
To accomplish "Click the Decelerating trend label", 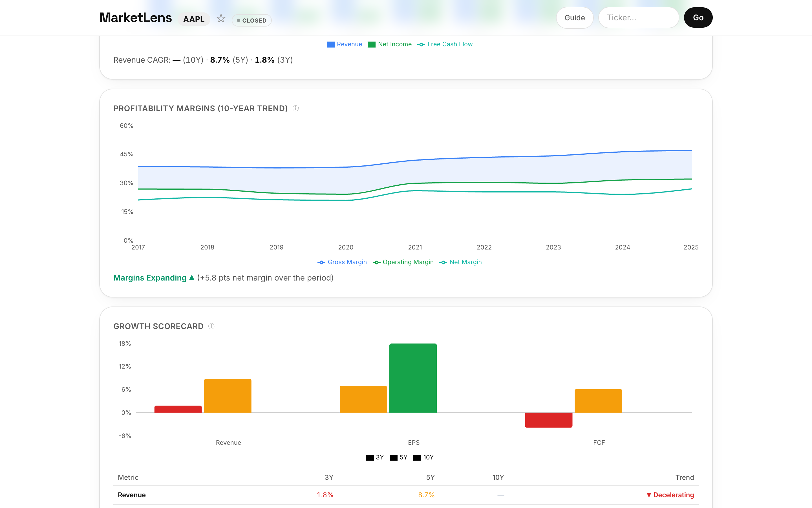I will pos(670,495).
